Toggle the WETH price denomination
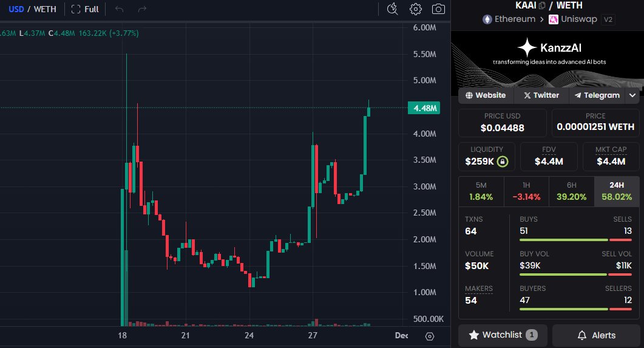The height and width of the screenshot is (348, 644). (x=45, y=9)
